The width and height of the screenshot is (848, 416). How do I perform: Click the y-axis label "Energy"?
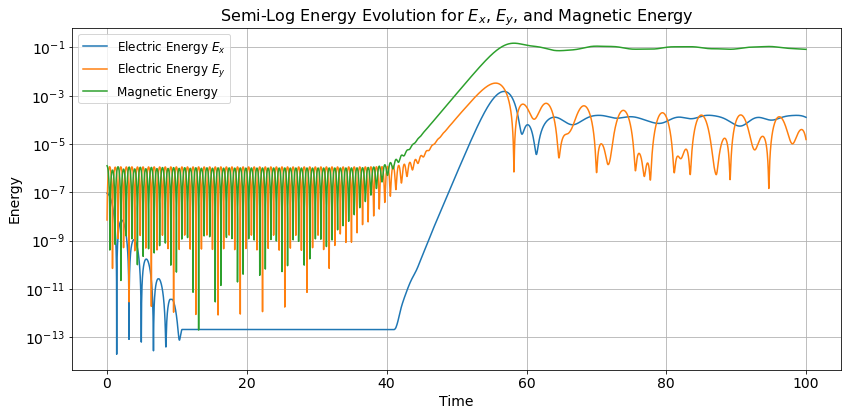click(15, 200)
